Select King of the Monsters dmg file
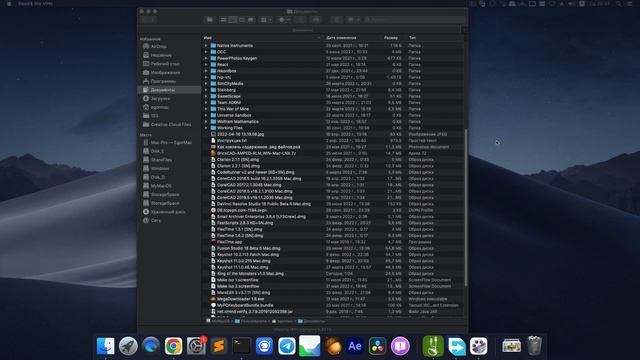640x360 pixels. pos(333,273)
